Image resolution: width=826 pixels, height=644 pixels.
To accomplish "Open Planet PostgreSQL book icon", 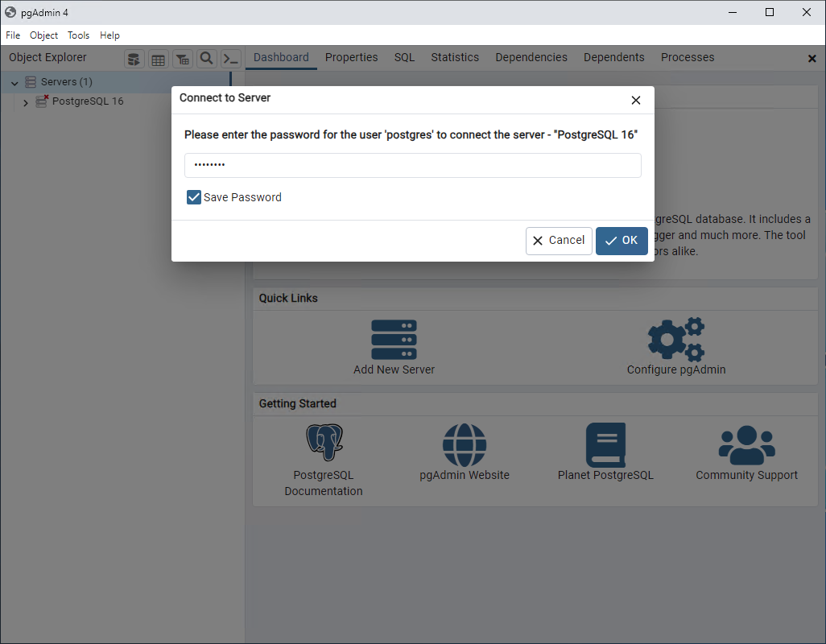I will click(x=605, y=445).
